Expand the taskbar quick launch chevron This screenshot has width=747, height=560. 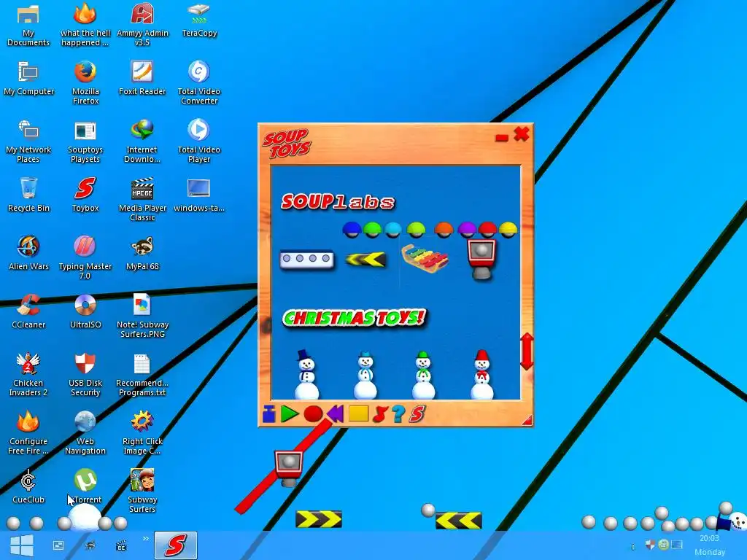tap(145, 539)
